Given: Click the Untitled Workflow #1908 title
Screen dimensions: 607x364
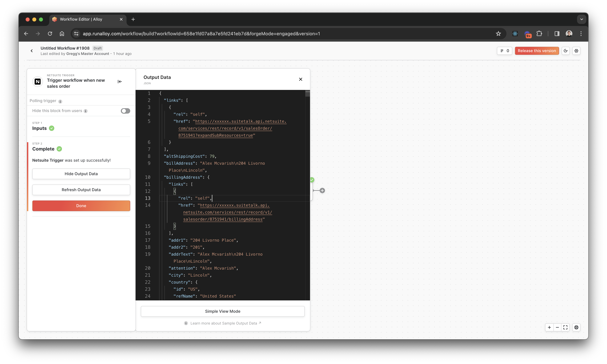Looking at the screenshot, I should 65,48.
